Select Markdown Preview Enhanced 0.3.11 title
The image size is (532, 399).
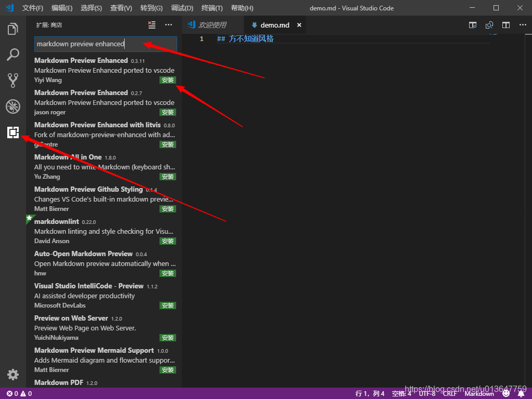[81, 60]
